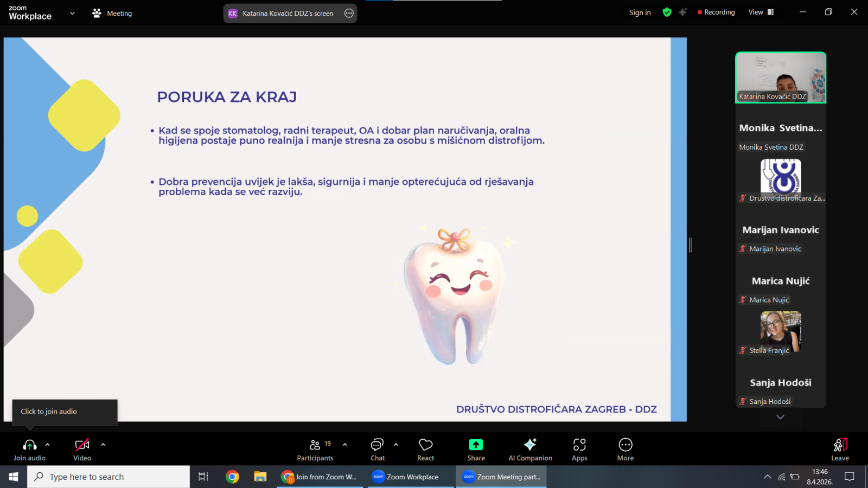Expand audio options arrow next to Join audio

48,445
